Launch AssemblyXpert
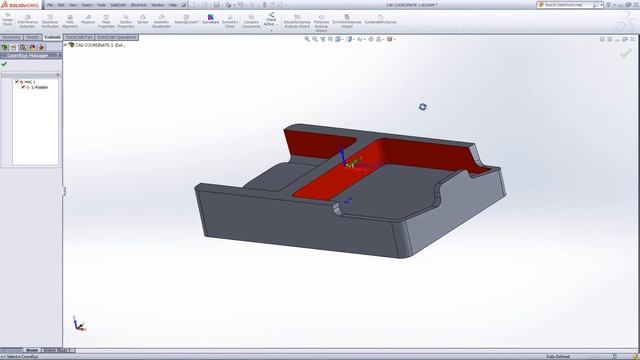 coord(186,19)
